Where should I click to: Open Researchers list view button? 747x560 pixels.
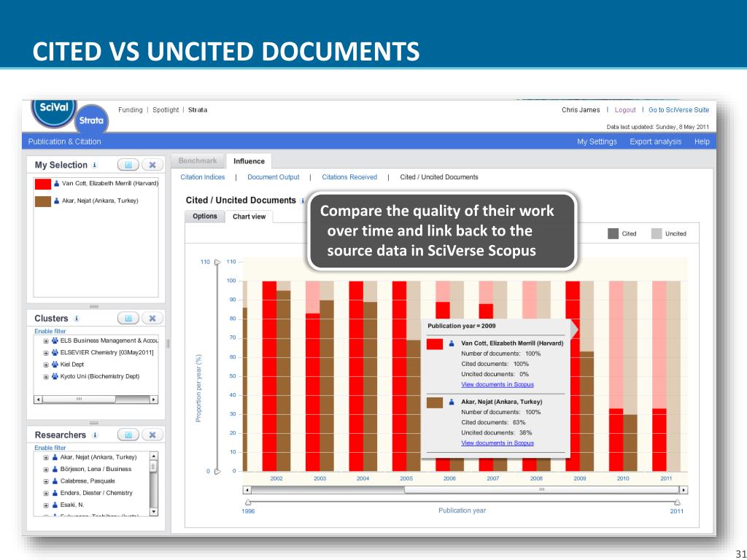pyautogui.click(x=128, y=435)
